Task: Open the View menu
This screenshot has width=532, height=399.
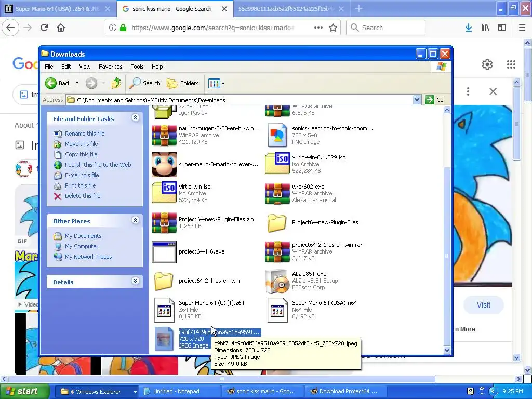Action: tap(85, 66)
